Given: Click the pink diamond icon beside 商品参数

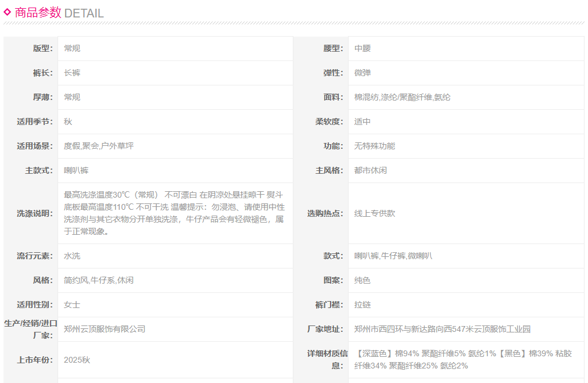Looking at the screenshot, I should click(x=8, y=12).
